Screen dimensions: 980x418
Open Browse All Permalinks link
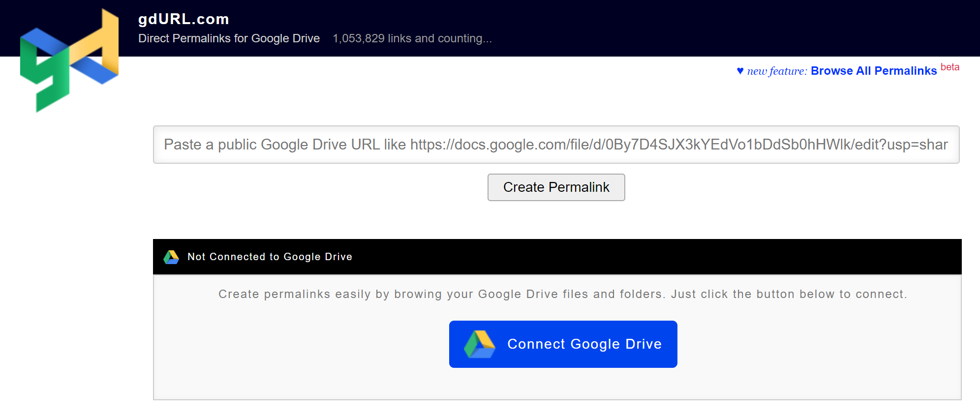(x=874, y=71)
